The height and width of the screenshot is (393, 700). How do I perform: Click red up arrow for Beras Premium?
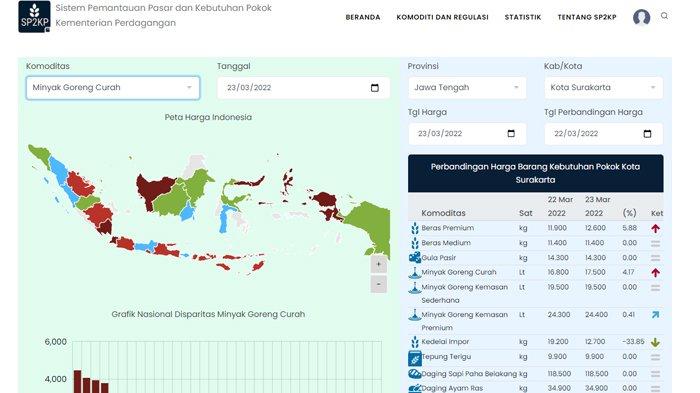tap(655, 229)
